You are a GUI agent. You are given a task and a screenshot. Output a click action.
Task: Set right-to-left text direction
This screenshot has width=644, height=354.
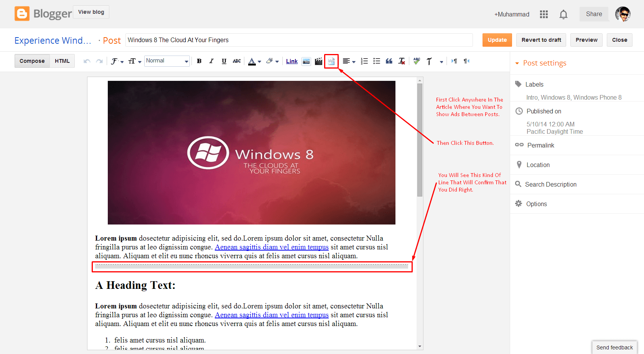[x=466, y=61]
